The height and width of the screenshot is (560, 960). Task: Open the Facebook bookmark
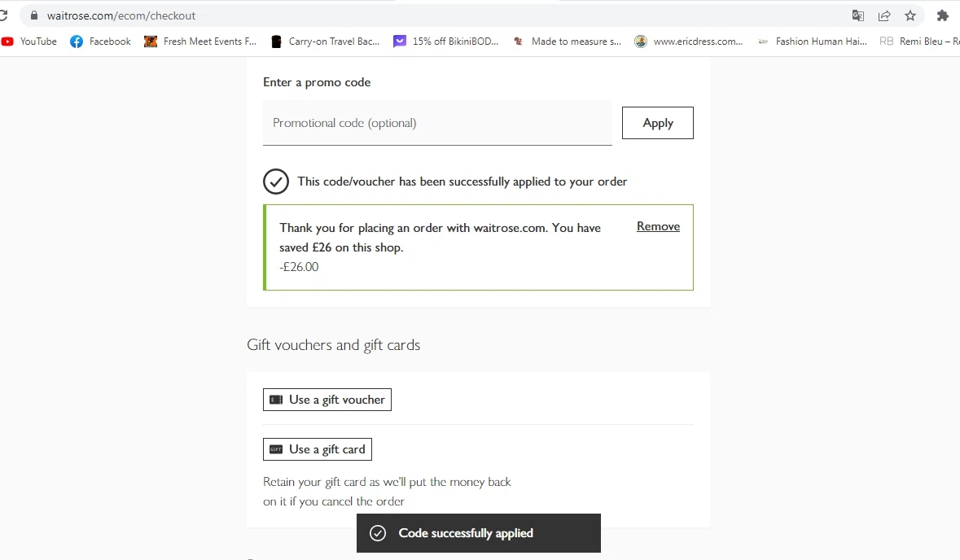[x=101, y=42]
